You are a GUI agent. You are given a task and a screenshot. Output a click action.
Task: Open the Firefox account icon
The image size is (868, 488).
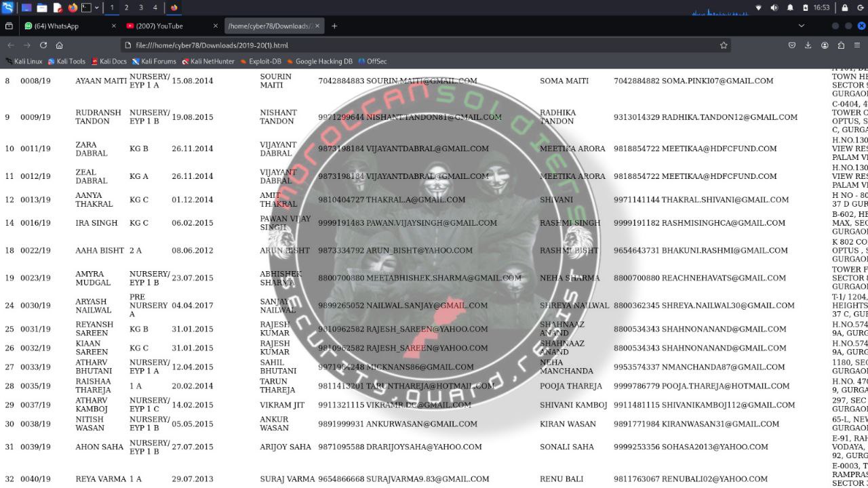[825, 45]
